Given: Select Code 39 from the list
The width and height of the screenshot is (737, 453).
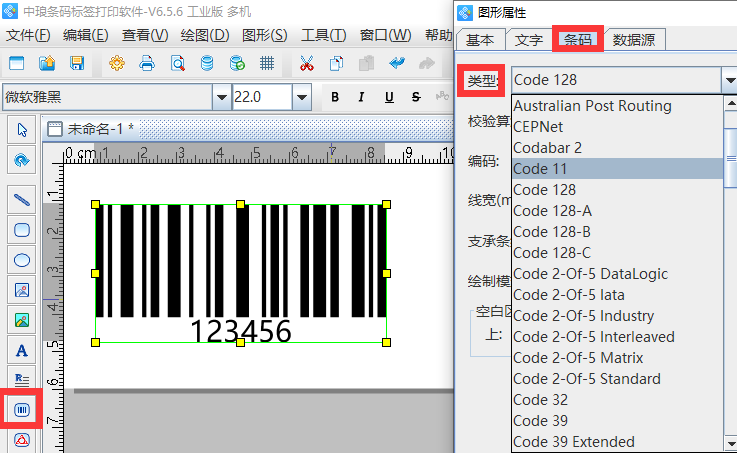Looking at the screenshot, I should click(540, 420).
